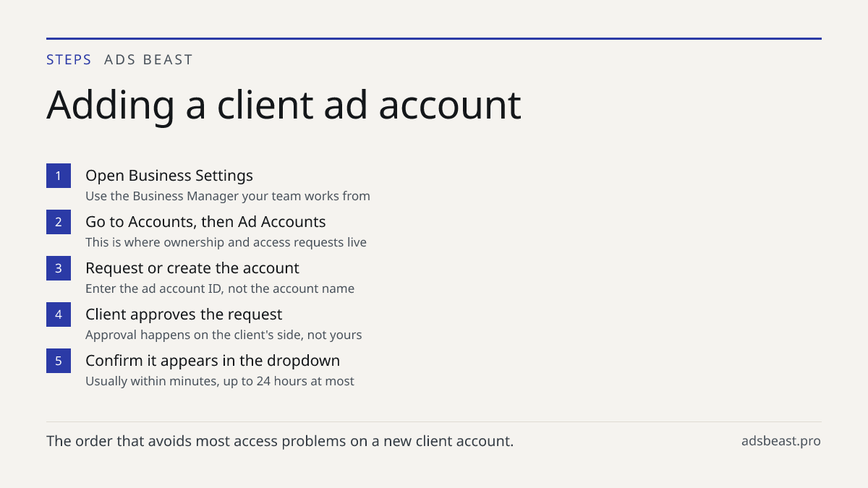Click the 'ADS BEAST' header text
The height and width of the screenshot is (488, 868).
[148, 60]
